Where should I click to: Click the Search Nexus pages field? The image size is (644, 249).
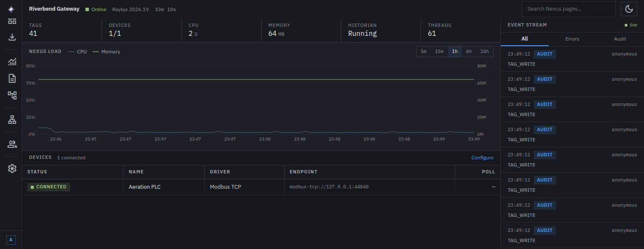click(568, 9)
